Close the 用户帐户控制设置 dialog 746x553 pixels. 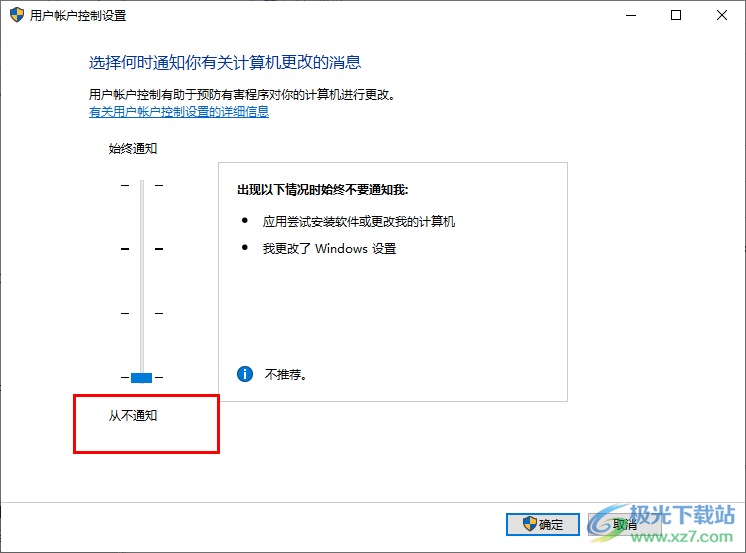point(721,15)
